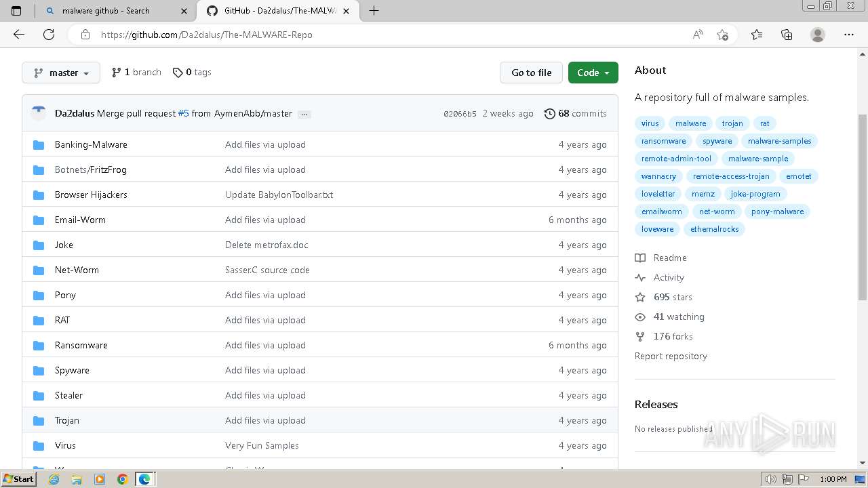
Task: Open the Sasser.C source code commit
Action: click(x=267, y=270)
